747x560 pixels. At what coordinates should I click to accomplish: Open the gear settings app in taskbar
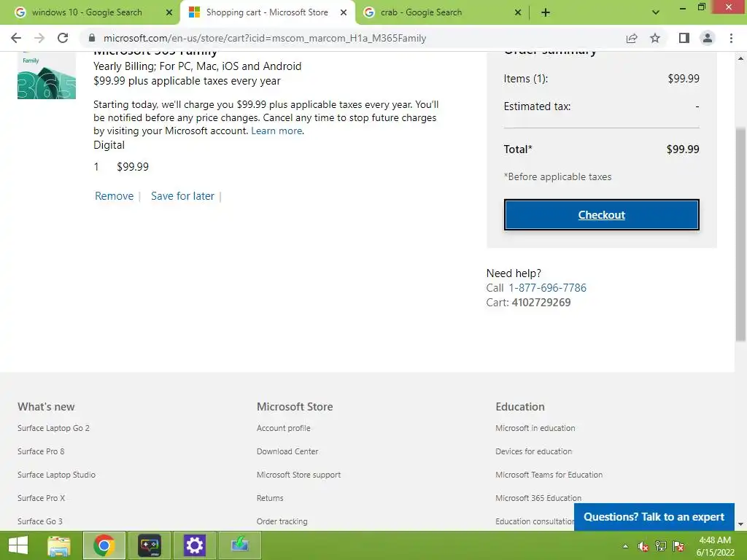pyautogui.click(x=194, y=545)
